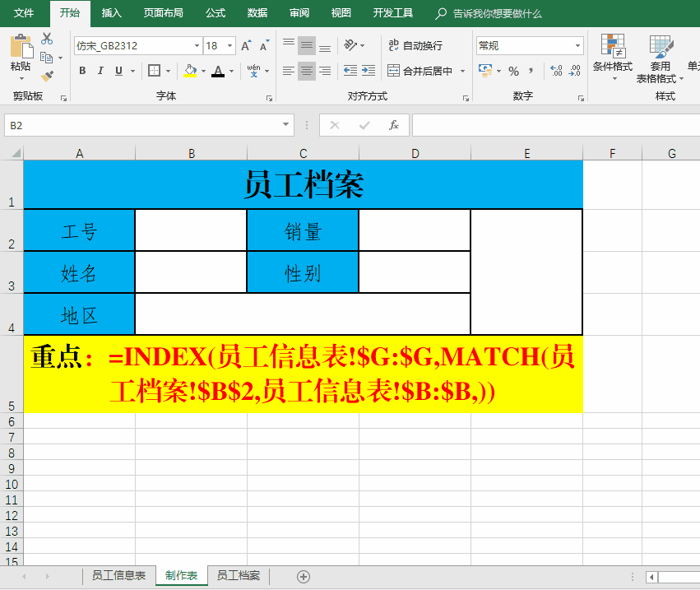Image resolution: width=700 pixels, height=590 pixels.
Task: Click the insert function fx icon
Action: click(394, 125)
